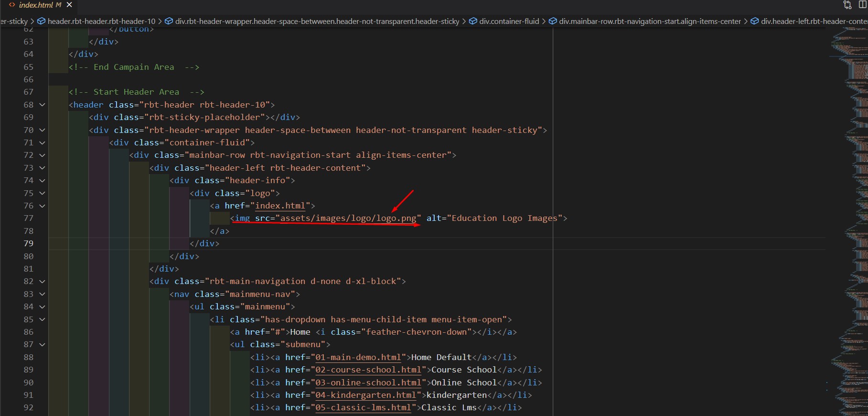Viewport: 868px width, 416px height.
Task: Click the 'Home Default' link text on line 88
Action: pos(441,357)
